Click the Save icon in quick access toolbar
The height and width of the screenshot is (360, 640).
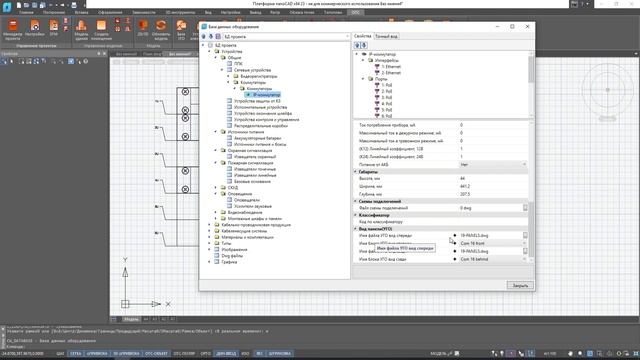pos(35,5)
